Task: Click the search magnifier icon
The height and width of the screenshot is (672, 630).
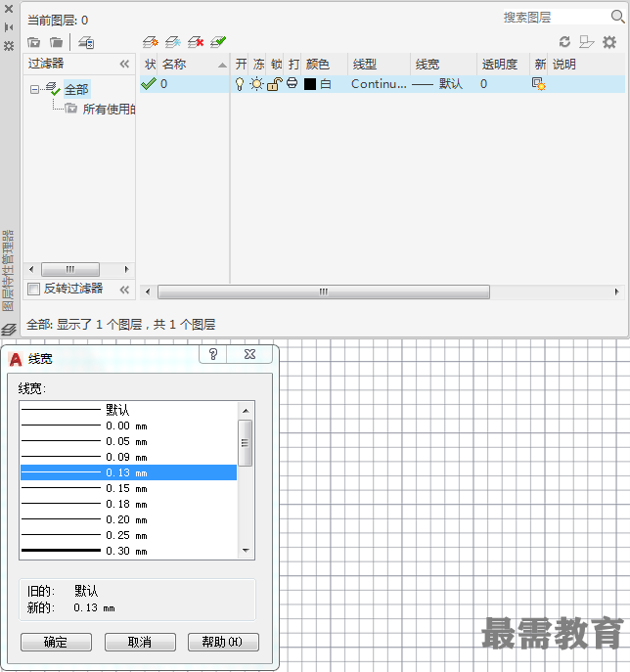Action: [x=617, y=17]
